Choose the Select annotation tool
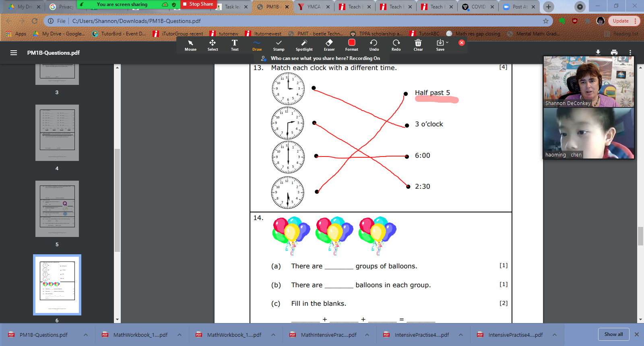644x346 pixels. pyautogui.click(x=213, y=45)
